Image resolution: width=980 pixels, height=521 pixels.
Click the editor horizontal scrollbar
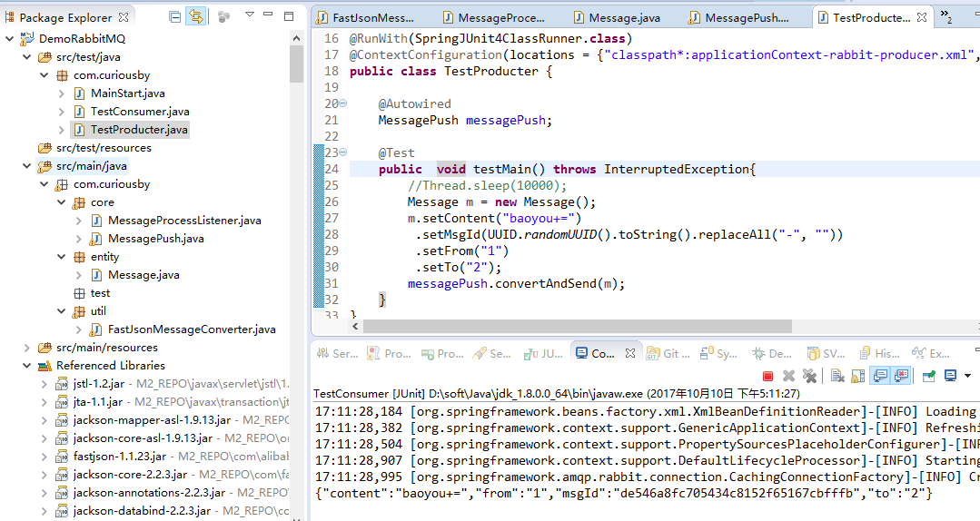pos(554,326)
